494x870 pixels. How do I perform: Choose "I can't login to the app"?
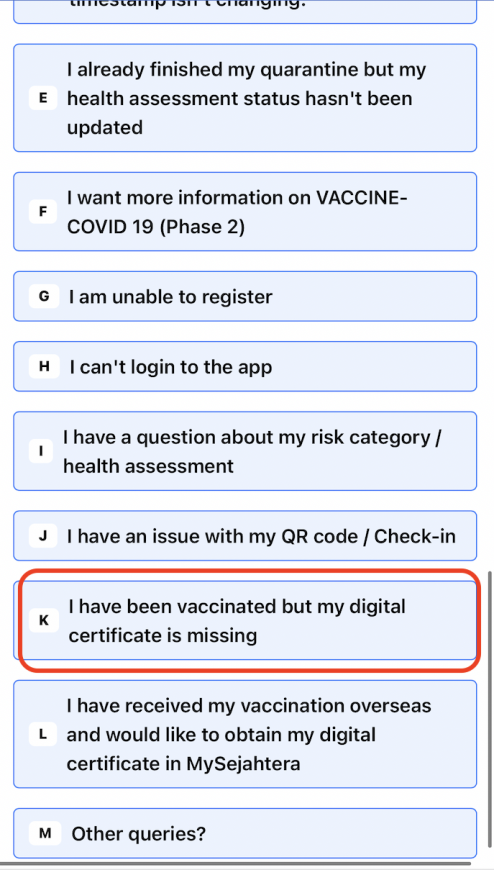[x=245, y=366]
